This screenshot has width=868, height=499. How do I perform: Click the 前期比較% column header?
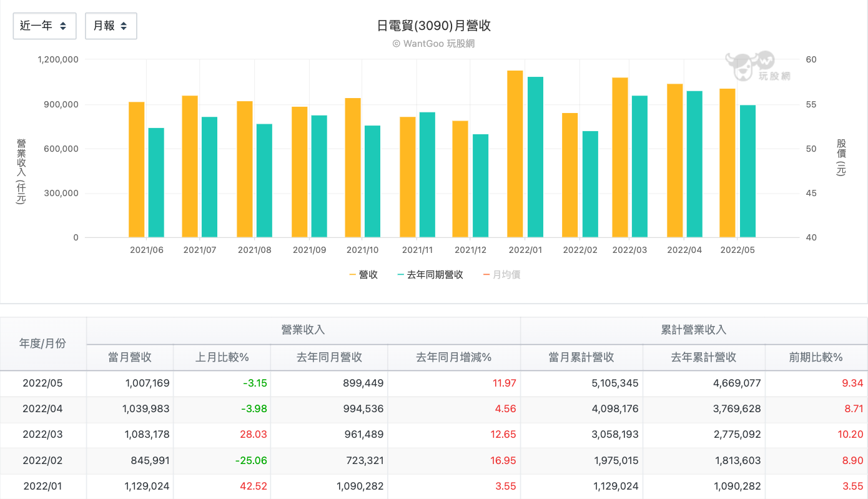coord(816,357)
